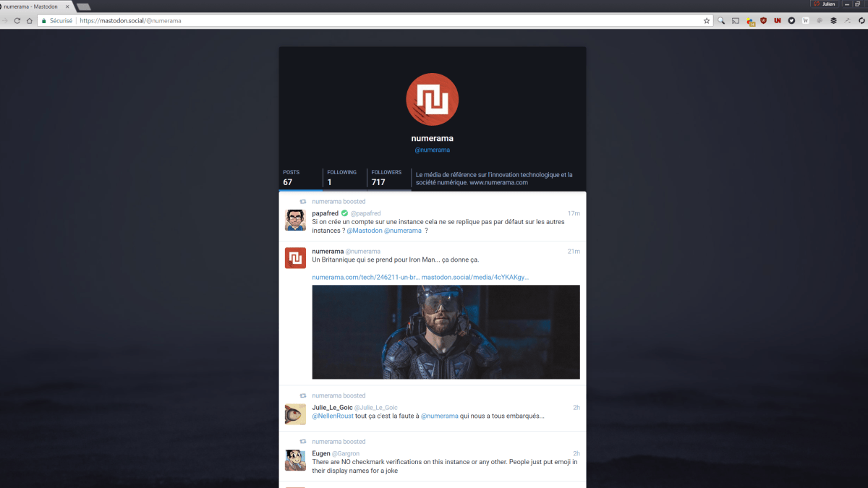This screenshot has width=868, height=488.
Task: Open papafred's avatar
Action: tap(295, 220)
